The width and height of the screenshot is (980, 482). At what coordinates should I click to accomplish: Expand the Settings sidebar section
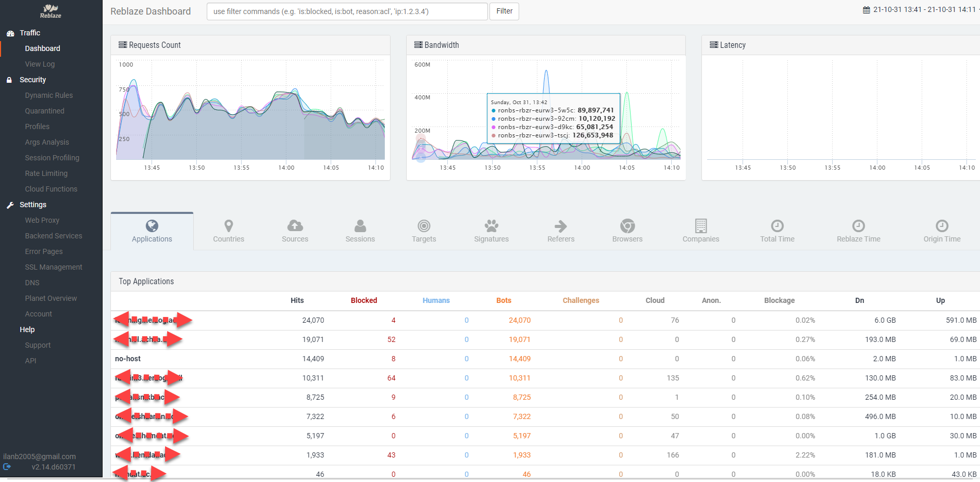(x=33, y=205)
